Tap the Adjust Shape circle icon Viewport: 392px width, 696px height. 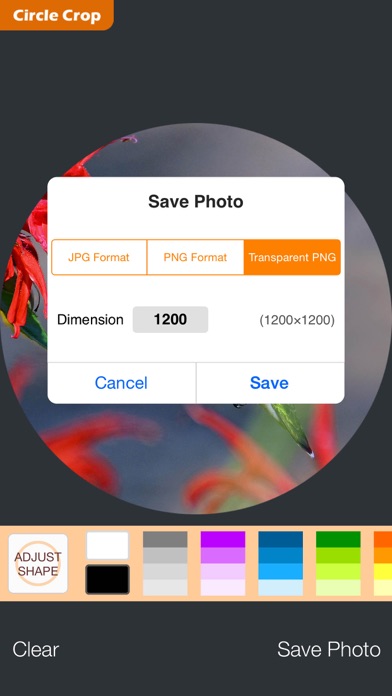tap(38, 563)
